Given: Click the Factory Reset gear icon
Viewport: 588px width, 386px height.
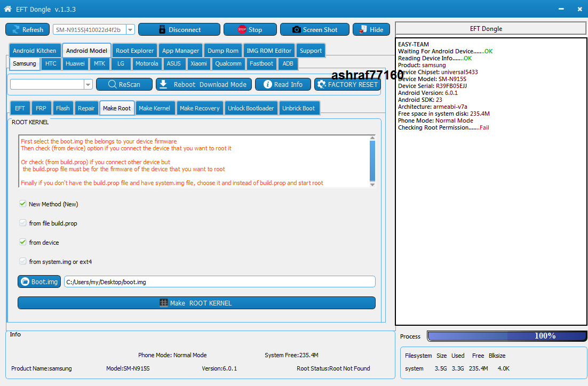Looking at the screenshot, I should click(321, 84).
